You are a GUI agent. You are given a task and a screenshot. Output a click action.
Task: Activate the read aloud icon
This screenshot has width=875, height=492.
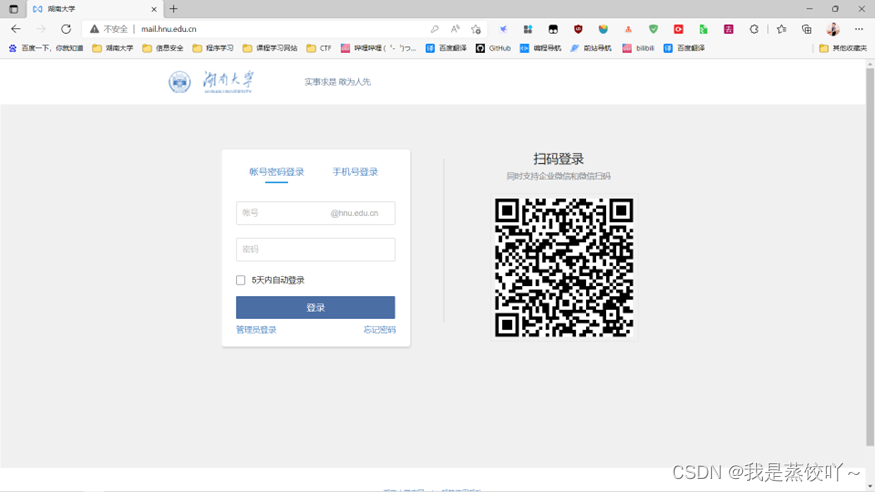[455, 29]
